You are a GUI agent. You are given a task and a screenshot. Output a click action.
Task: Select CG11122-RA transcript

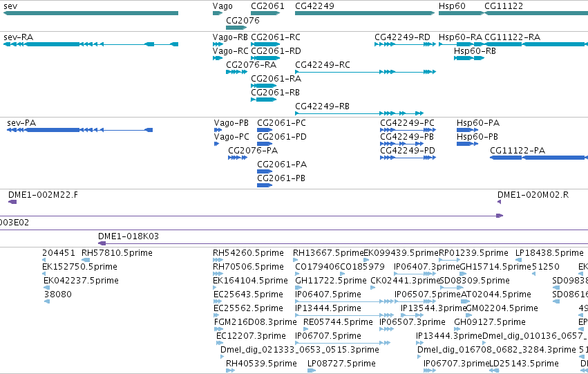536,44
